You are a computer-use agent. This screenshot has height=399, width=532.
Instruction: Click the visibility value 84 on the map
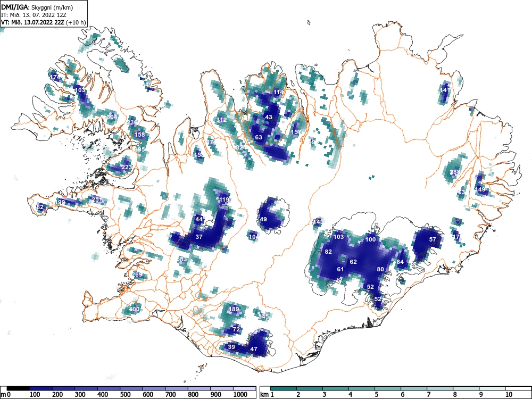tap(400, 262)
